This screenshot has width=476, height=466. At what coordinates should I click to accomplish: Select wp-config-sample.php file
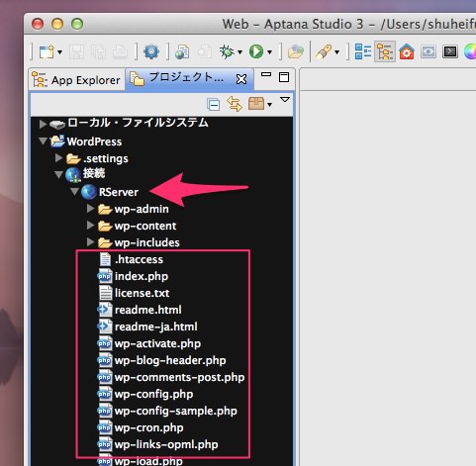(175, 411)
